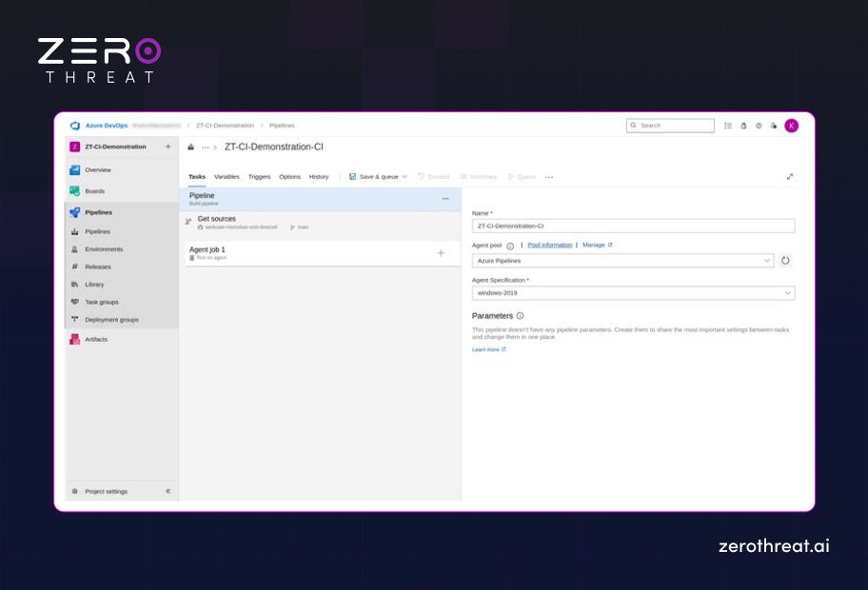868x590 pixels.
Task: Refresh the agent pool list icon
Action: pyautogui.click(x=785, y=261)
